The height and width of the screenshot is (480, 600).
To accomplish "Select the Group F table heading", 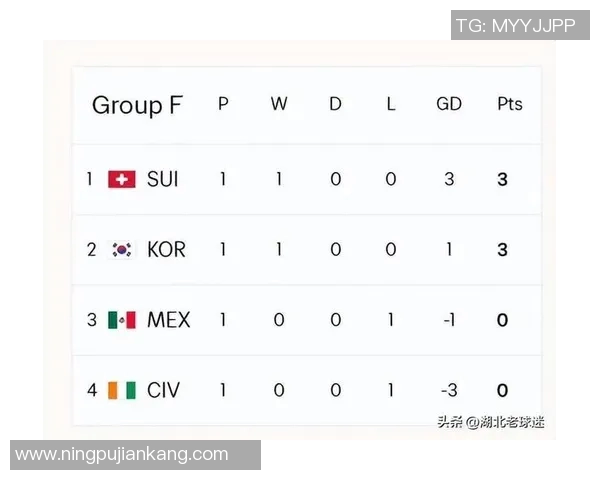I will 138,105.
